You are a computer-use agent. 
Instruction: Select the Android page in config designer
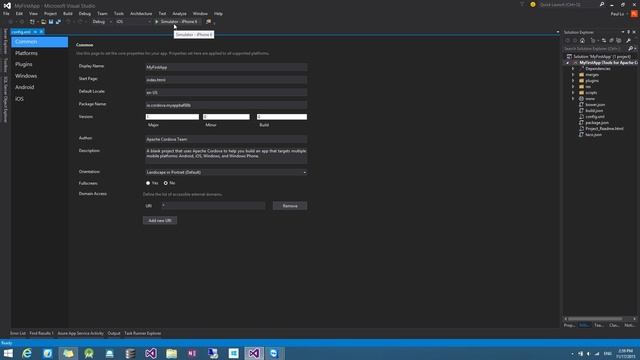pos(24,87)
